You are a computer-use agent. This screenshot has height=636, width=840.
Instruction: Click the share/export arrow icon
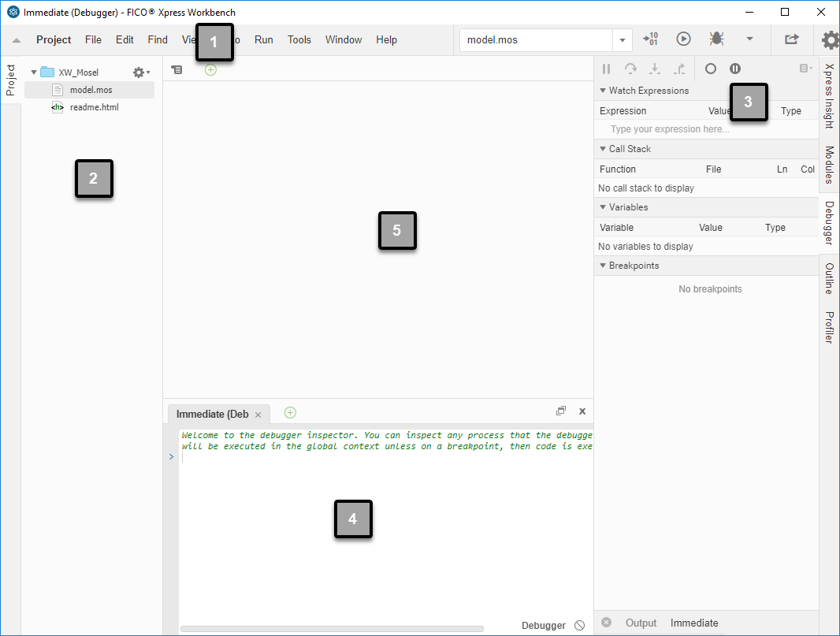coord(791,39)
